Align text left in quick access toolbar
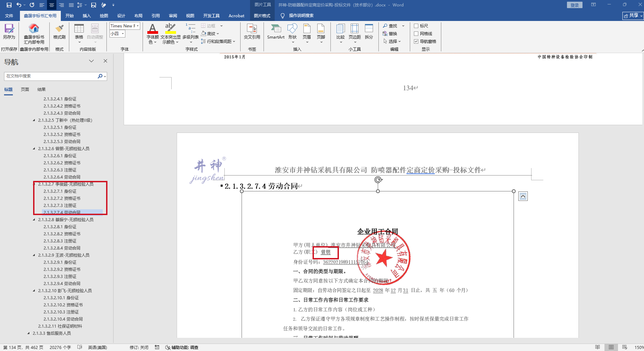Viewport: 644px width, 351px height. [42, 5]
